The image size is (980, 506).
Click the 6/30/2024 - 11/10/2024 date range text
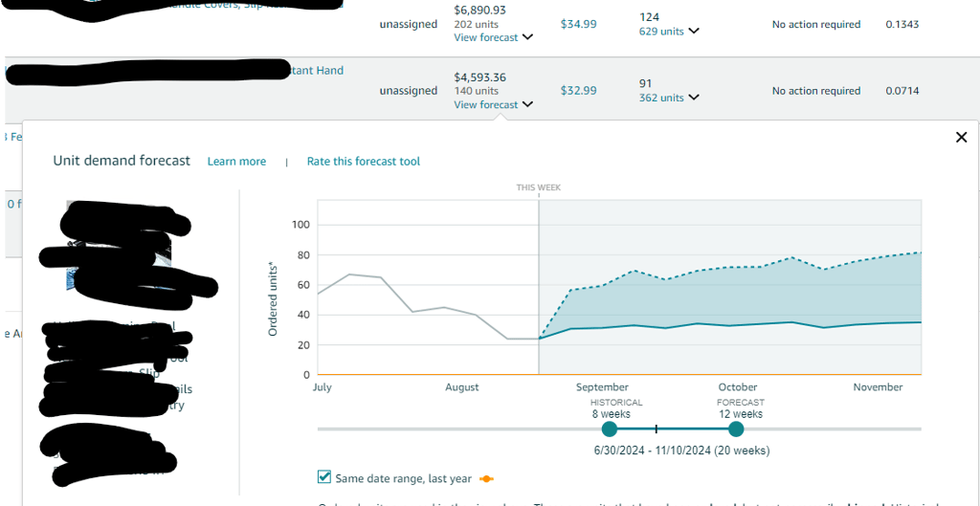[681, 451]
